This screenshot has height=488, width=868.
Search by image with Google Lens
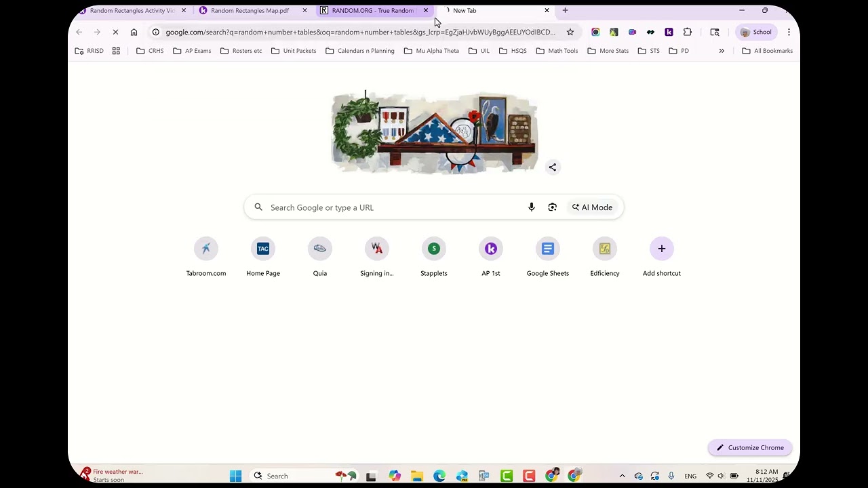(x=553, y=207)
